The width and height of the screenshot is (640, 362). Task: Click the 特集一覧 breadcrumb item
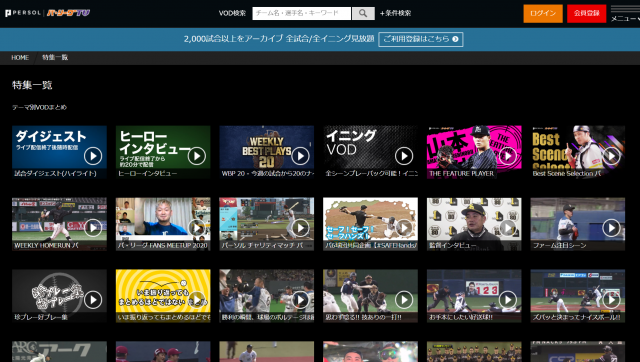point(55,58)
